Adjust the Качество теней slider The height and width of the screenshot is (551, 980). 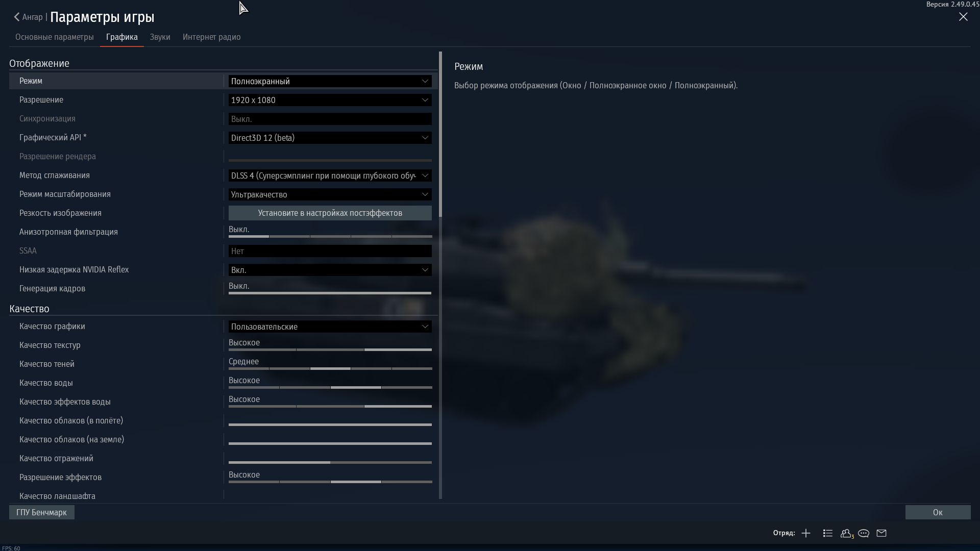(330, 368)
